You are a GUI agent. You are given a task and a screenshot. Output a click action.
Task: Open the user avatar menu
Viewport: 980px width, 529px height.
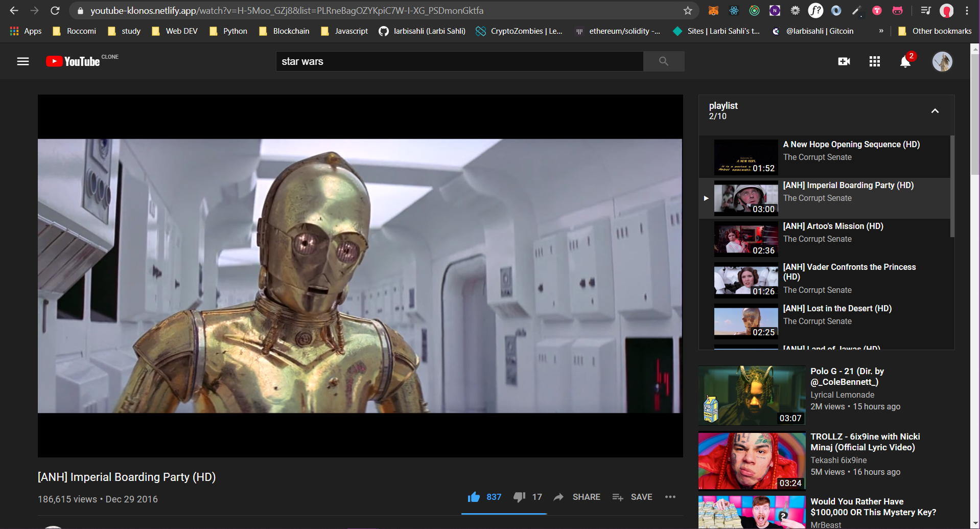[x=942, y=61]
